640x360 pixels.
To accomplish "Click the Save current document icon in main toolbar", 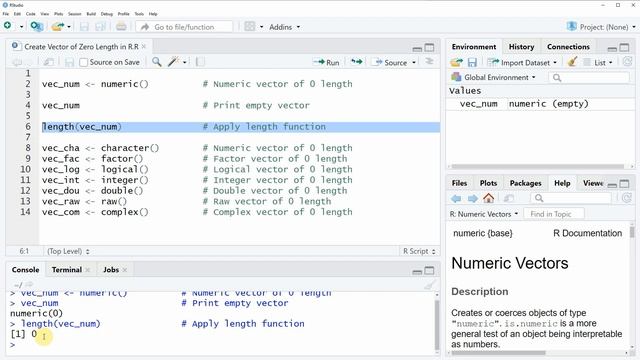I will coord(84,27).
